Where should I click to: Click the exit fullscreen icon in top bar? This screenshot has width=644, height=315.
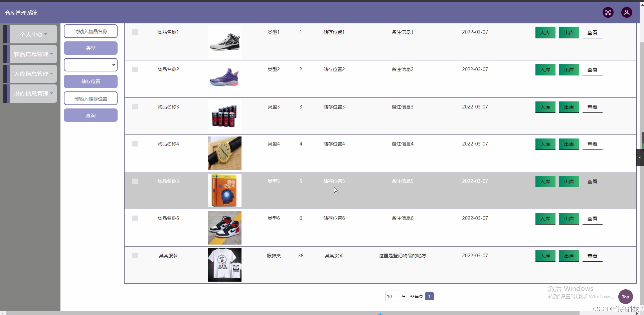point(608,12)
